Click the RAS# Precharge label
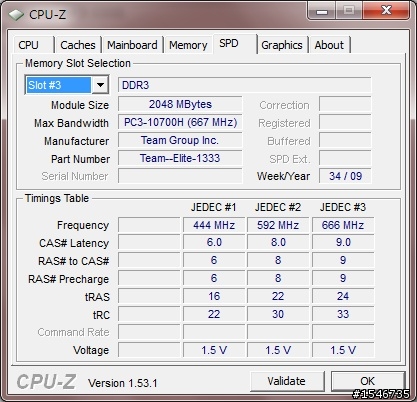This screenshot has height=402, width=417. 68,279
